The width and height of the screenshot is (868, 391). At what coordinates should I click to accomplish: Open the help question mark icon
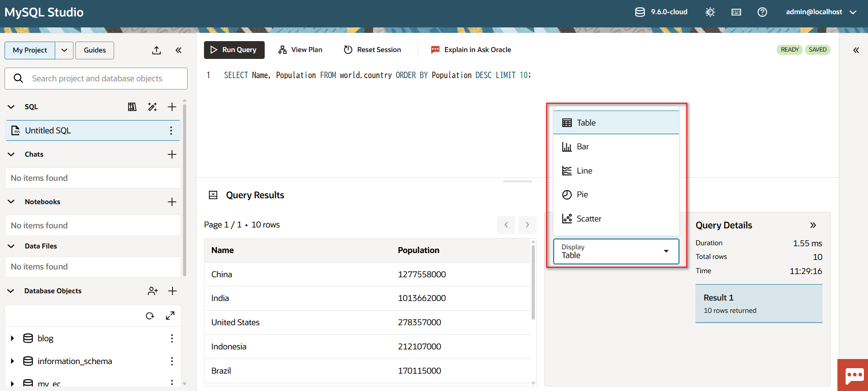click(762, 12)
